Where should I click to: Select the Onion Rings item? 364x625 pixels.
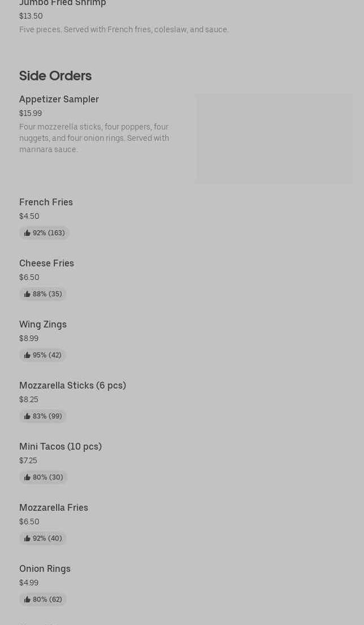pos(45,569)
